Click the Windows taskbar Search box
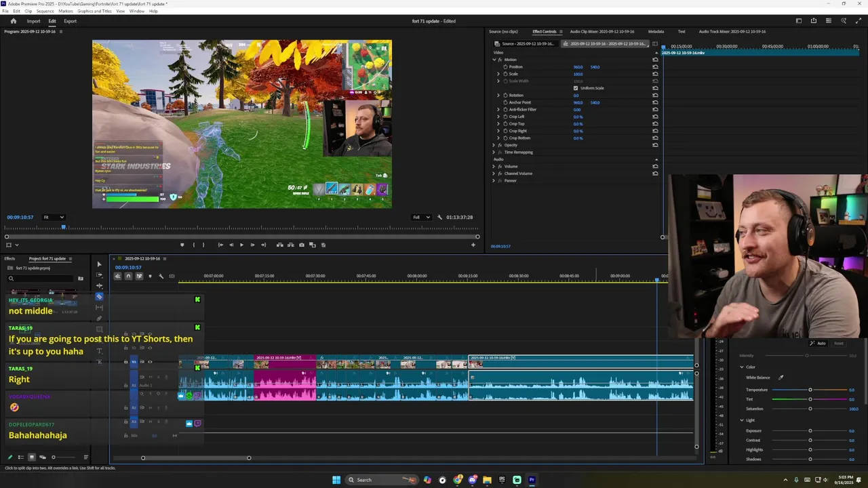This screenshot has width=868, height=488. (381, 480)
